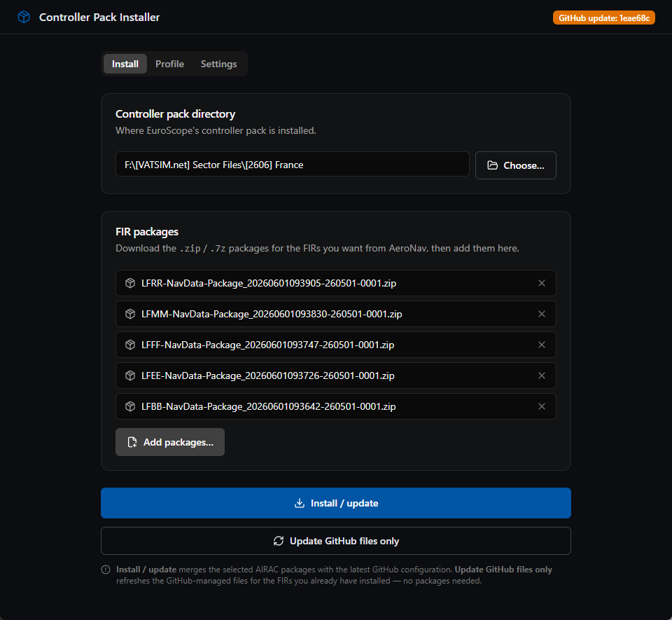Remove the LFMM NavData package
The width and height of the screenshot is (672, 620).
click(x=542, y=314)
